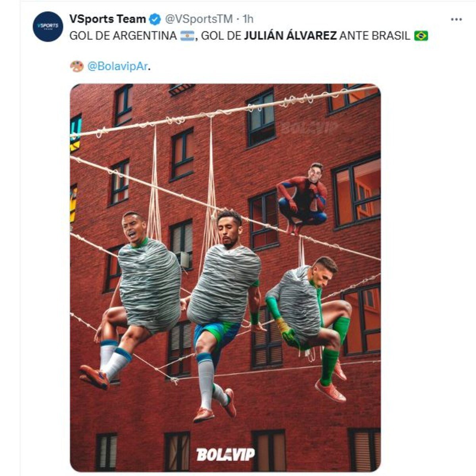Open the VSports Team display name link
The width and height of the screenshot is (476, 476).
pyautogui.click(x=107, y=19)
